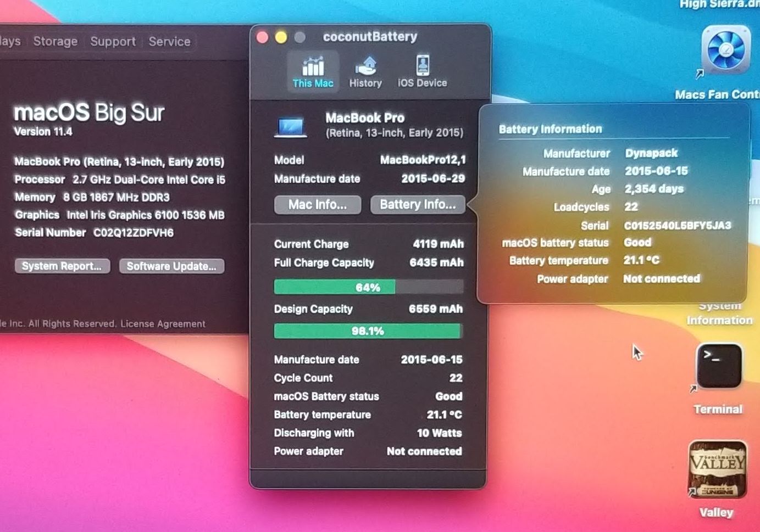This screenshot has width=760, height=532.
Task: Open the History toolbar icon
Action: click(x=365, y=72)
